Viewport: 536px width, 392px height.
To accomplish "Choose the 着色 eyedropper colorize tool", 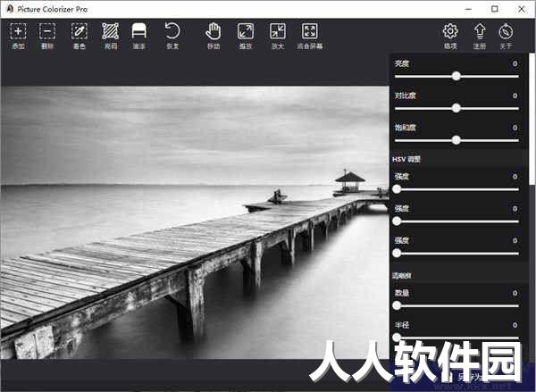I will click(79, 36).
